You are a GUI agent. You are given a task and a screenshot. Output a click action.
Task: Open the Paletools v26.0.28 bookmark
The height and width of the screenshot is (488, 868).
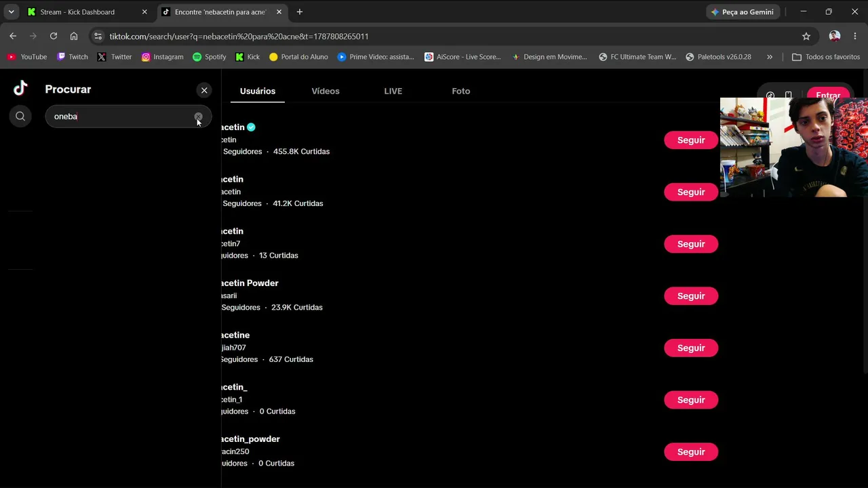pos(718,57)
